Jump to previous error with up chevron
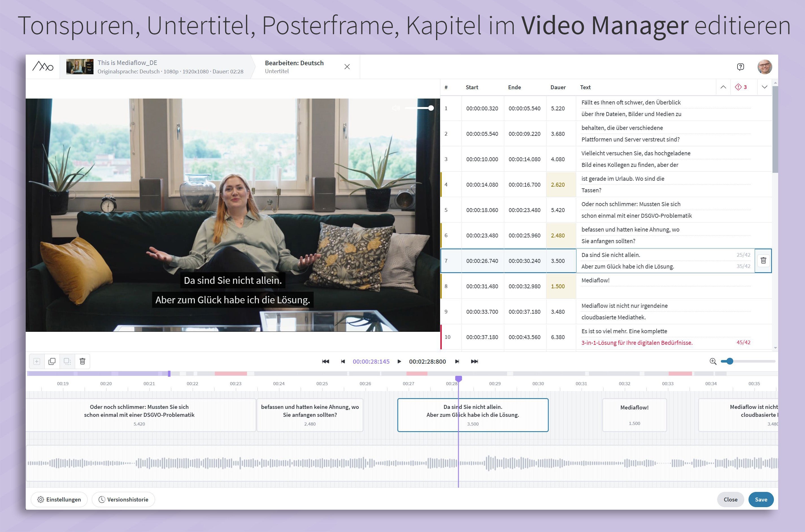805x532 pixels. 723,87
